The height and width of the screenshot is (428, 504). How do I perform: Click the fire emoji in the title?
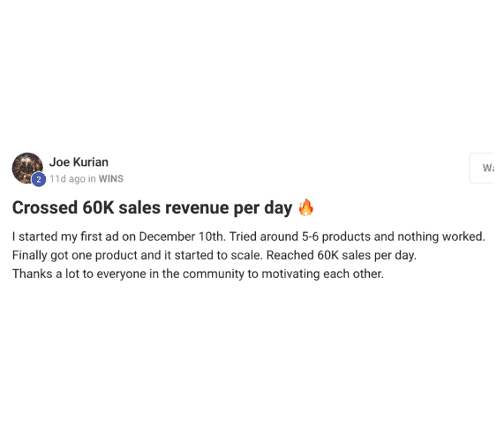[x=305, y=207]
